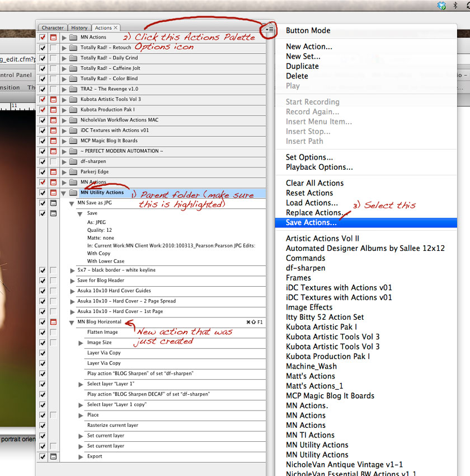Screen dimensions: 470x476
Task: Click the Bluetooth icon in the menu bar
Action: 455,5
